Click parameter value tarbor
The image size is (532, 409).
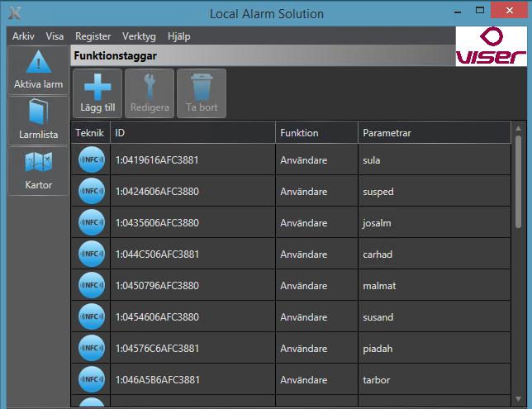point(376,380)
